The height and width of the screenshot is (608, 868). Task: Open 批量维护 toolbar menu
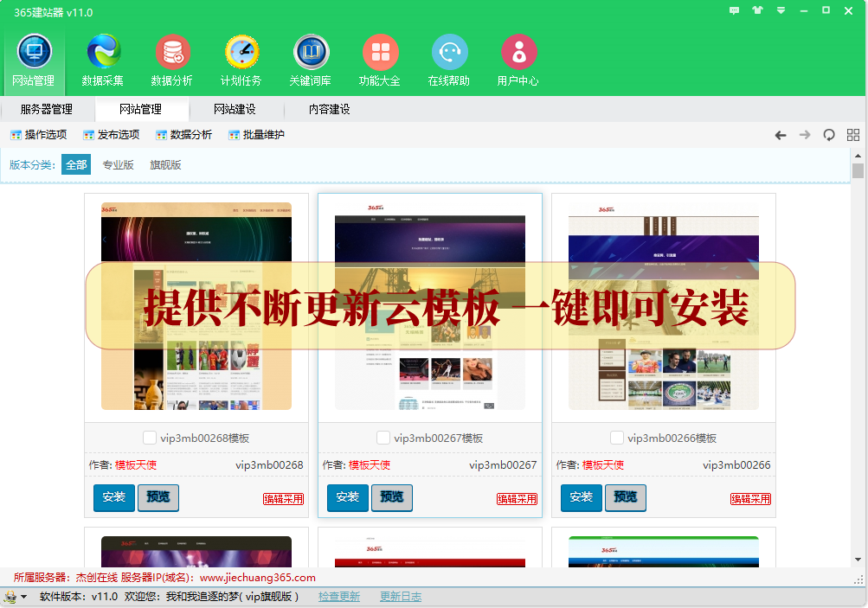tap(256, 134)
